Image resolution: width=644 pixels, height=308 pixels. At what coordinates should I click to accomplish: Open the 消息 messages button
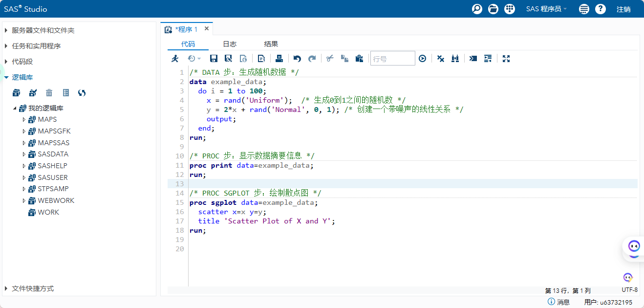[x=558, y=302]
